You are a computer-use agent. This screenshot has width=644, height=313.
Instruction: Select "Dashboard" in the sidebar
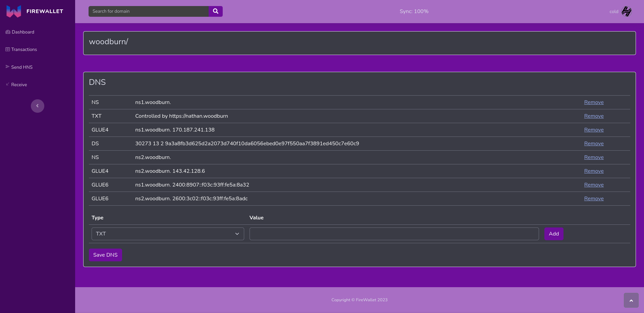point(23,32)
